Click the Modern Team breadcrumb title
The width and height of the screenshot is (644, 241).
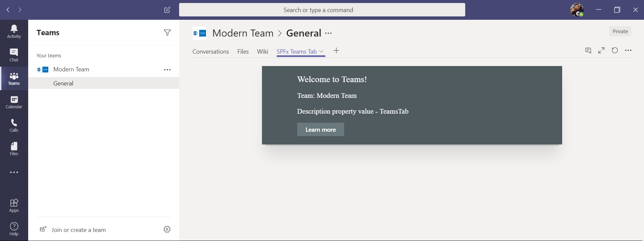click(x=243, y=33)
